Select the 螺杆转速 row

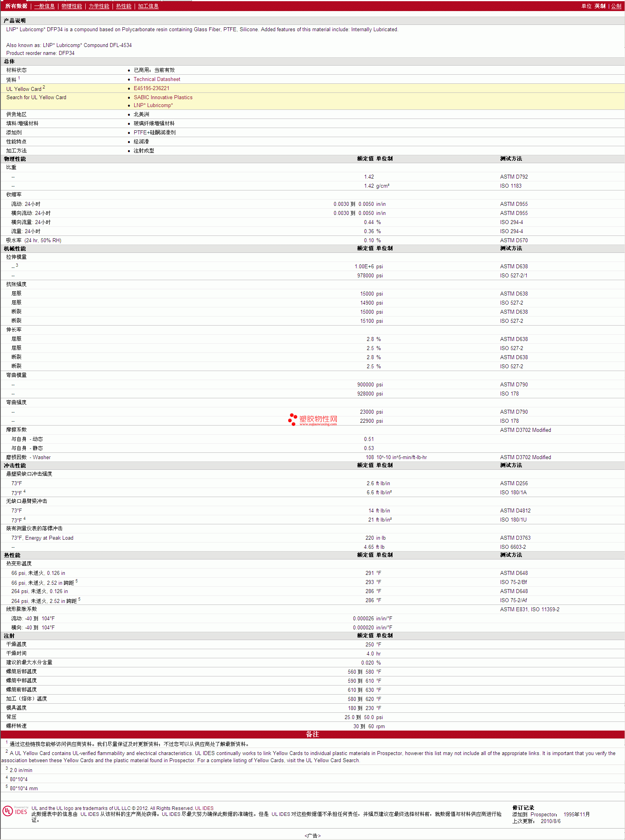(x=312, y=726)
